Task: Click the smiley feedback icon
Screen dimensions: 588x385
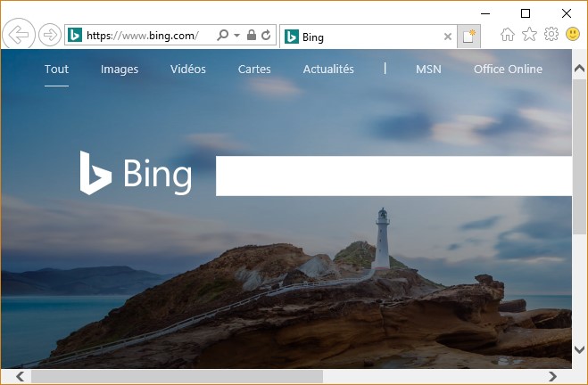Action: click(573, 35)
